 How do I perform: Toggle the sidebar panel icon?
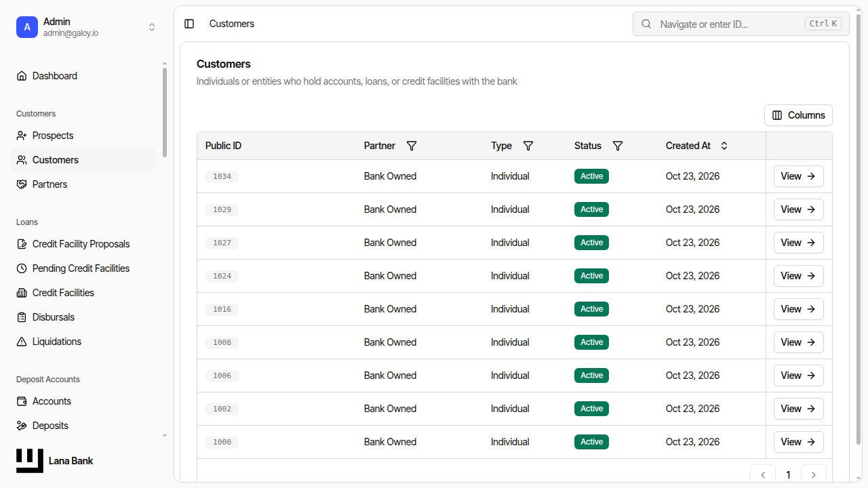(189, 24)
